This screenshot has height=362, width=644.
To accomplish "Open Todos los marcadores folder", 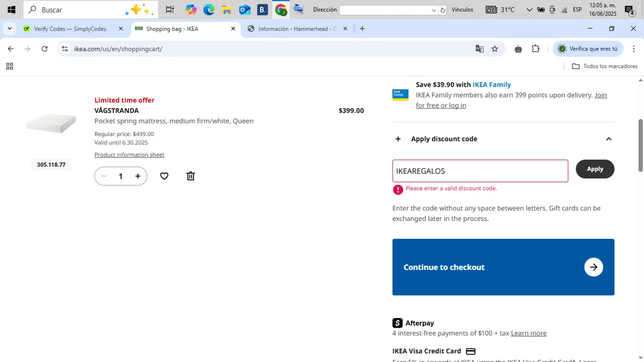I will (605, 66).
